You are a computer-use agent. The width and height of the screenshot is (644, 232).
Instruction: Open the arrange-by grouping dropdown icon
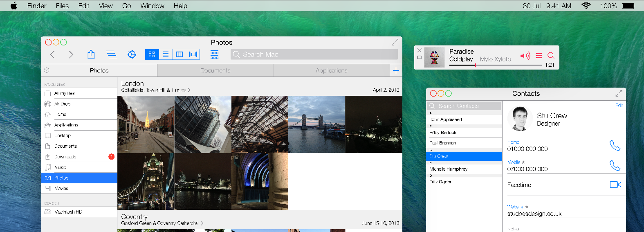point(214,54)
